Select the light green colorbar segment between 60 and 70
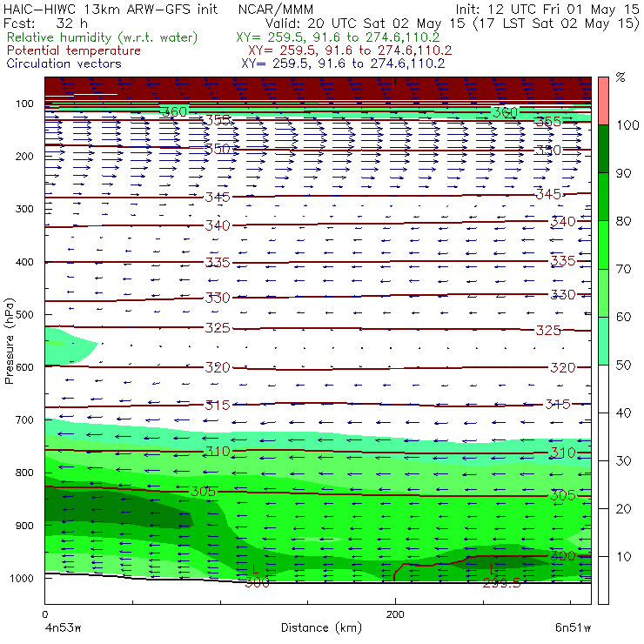Viewport: 644px width, 644px height. (x=603, y=292)
